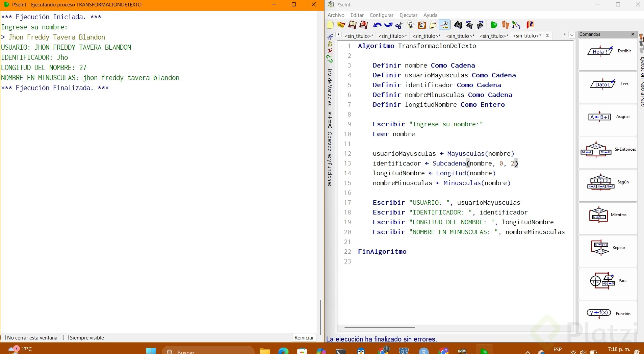Image resolution: width=644 pixels, height=354 pixels.
Task: Click the find next binoculars icon
Action: pyautogui.click(x=480, y=25)
